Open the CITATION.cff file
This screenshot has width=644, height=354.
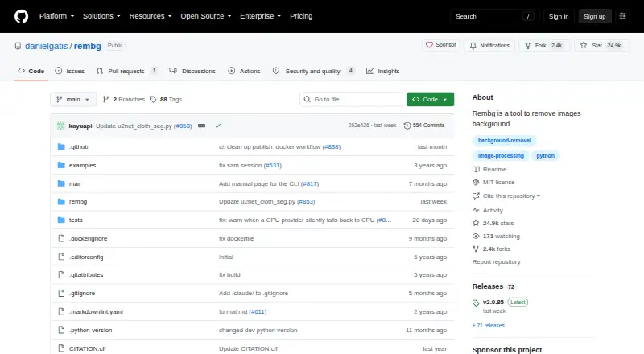click(88, 348)
